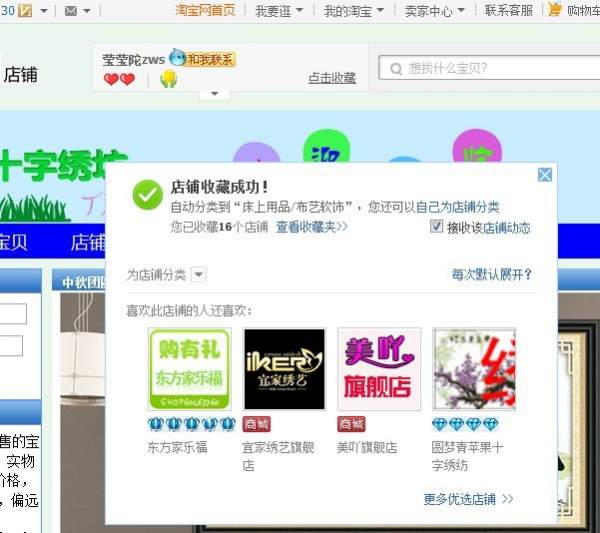Click the orange edit icon top-left

[25, 10]
